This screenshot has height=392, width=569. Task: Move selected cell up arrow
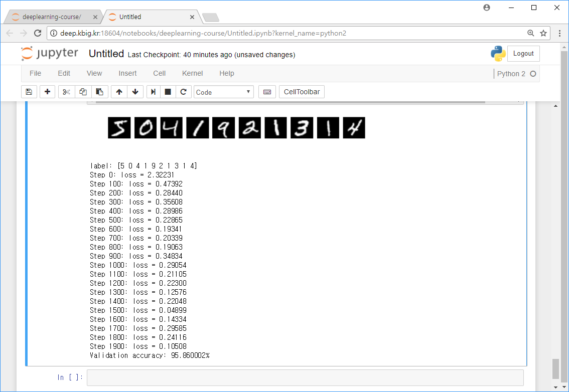tap(119, 92)
